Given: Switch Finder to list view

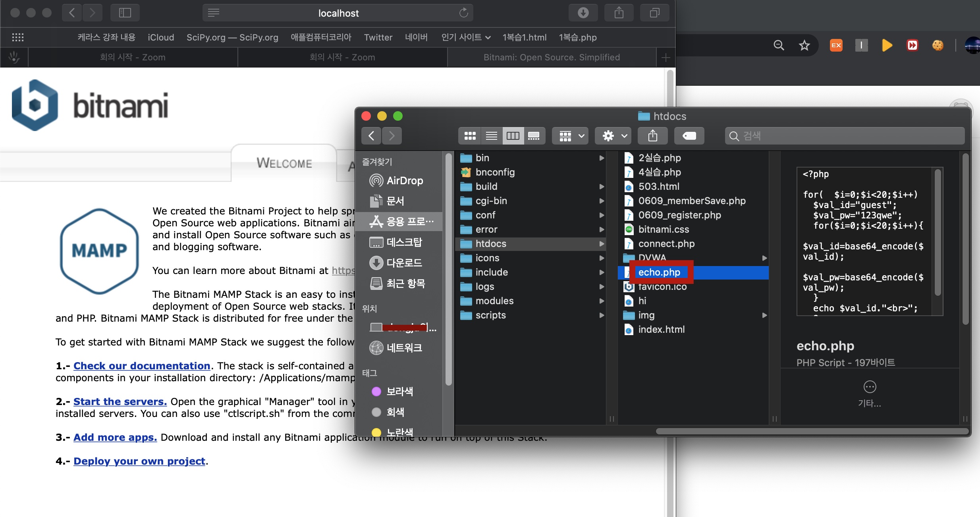Looking at the screenshot, I should [492, 136].
